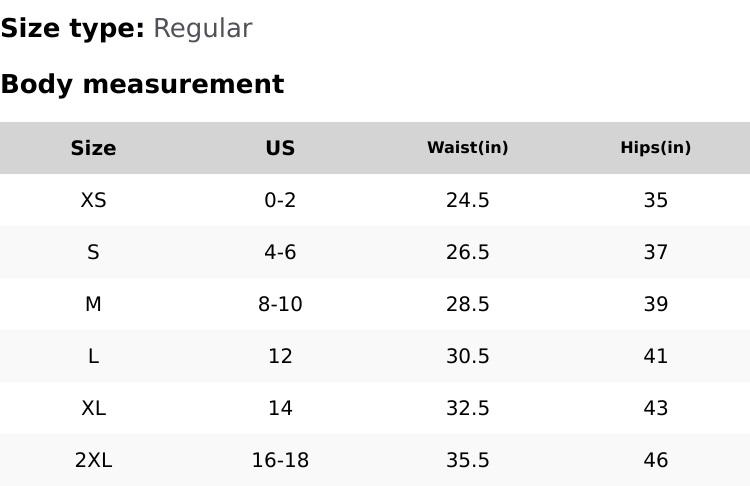Click the 35.5 waist measurement
This screenshot has width=750, height=486.
click(467, 460)
